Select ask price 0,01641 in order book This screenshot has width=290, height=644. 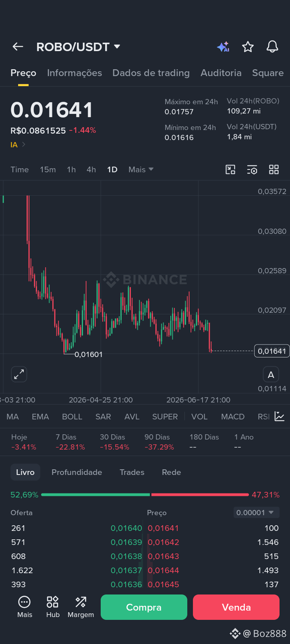pos(163,528)
